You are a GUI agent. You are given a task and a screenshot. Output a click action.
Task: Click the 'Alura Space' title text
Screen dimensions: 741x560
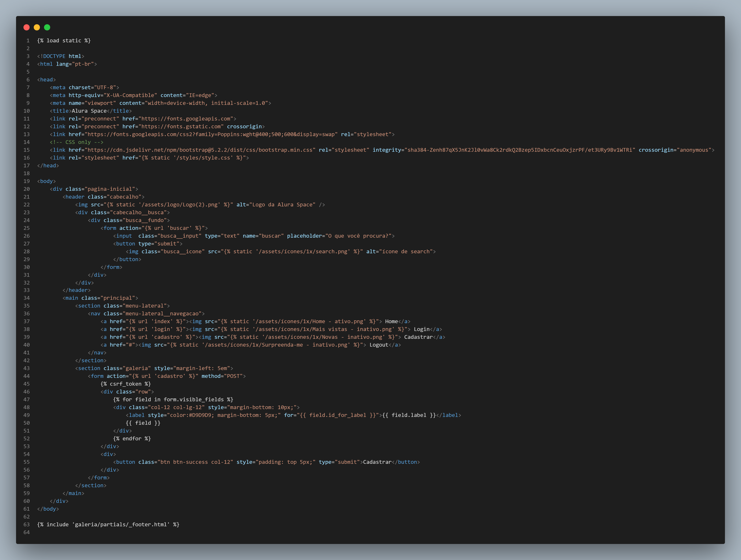click(x=89, y=111)
